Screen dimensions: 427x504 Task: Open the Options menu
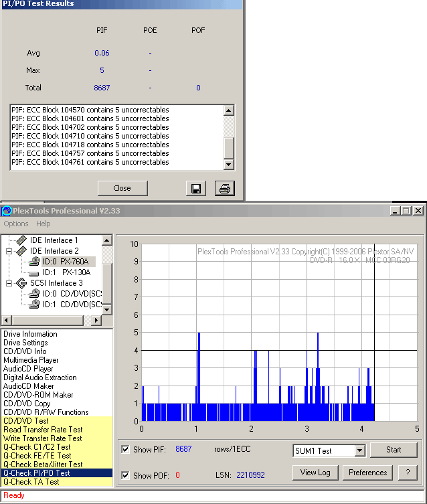point(16,224)
